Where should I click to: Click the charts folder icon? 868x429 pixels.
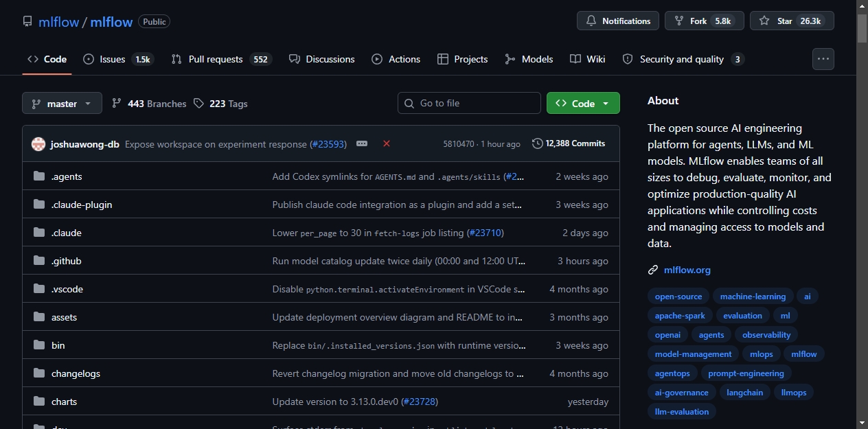pyautogui.click(x=39, y=402)
